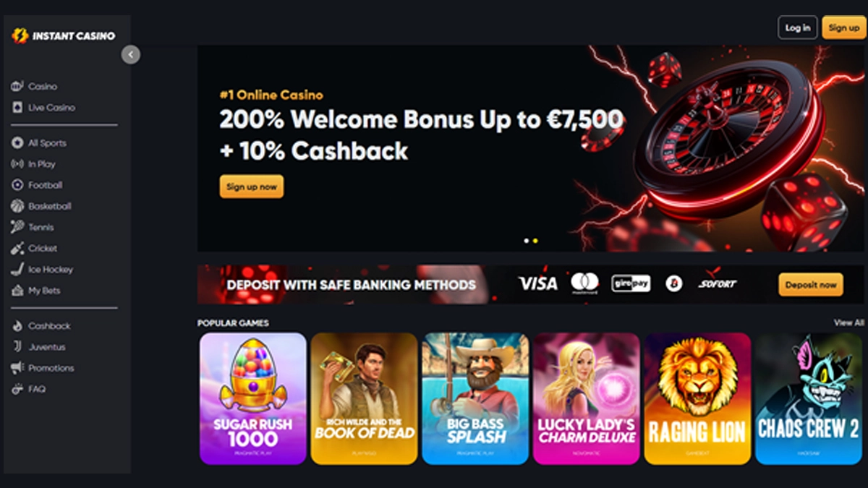The width and height of the screenshot is (868, 488).
Task: Follow the View All games link
Action: 848,322
